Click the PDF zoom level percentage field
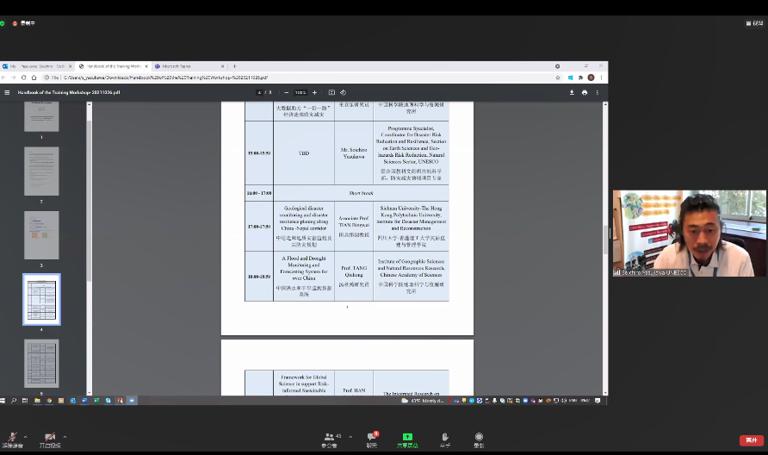Image resolution: width=768 pixels, height=455 pixels. [x=300, y=92]
